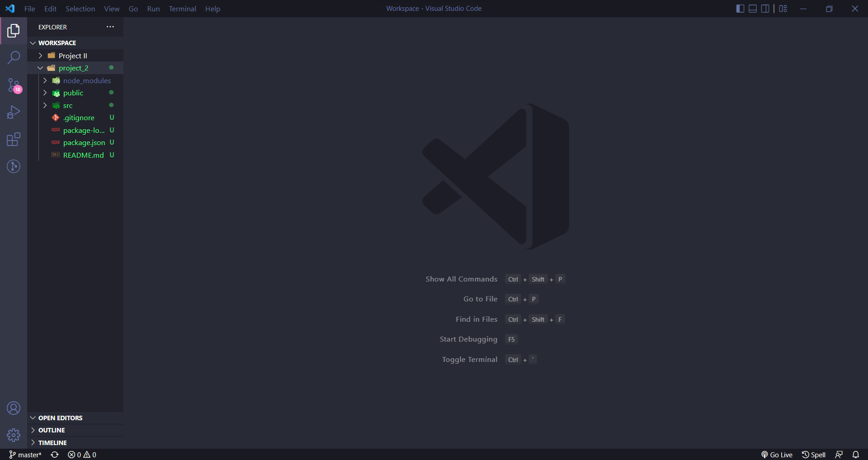The height and width of the screenshot is (460, 868).
Task: Collapse the project_2 folder
Action: [75, 68]
